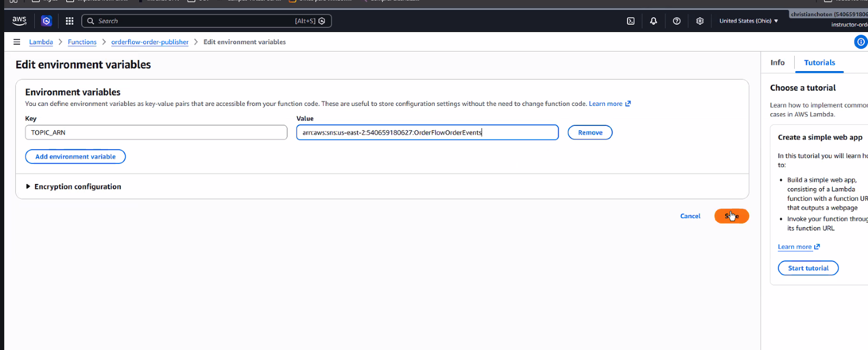Image resolution: width=868 pixels, height=350 pixels.
Task: Open the services grid menu icon
Action: 69,21
